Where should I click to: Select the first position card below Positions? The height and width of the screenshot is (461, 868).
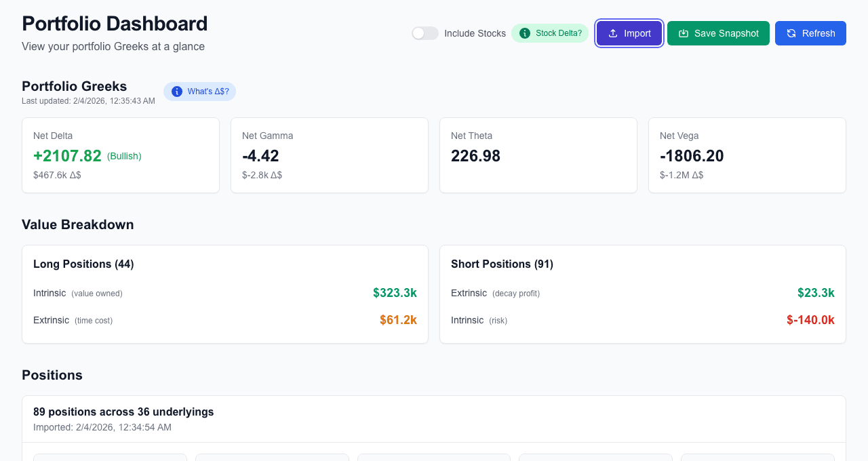(110, 458)
